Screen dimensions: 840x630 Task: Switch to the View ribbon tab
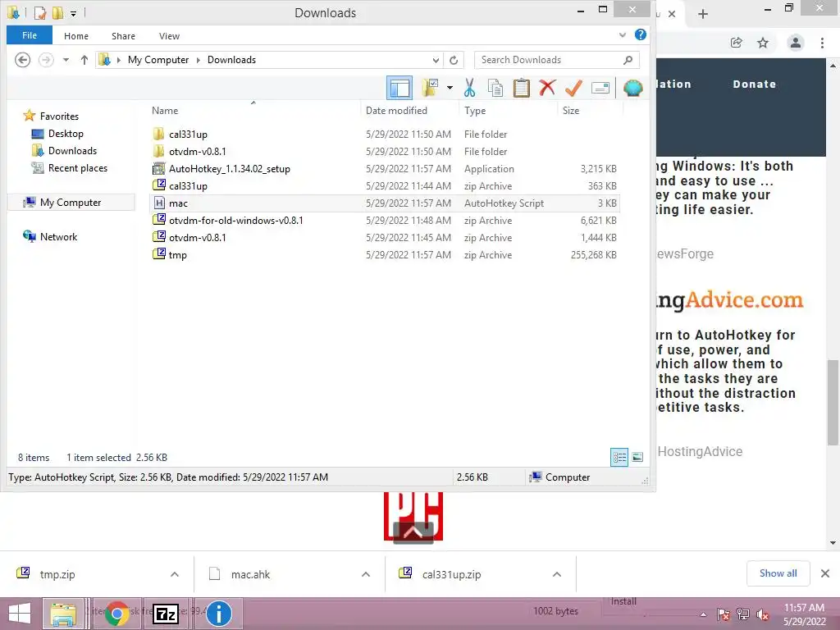pyautogui.click(x=169, y=36)
